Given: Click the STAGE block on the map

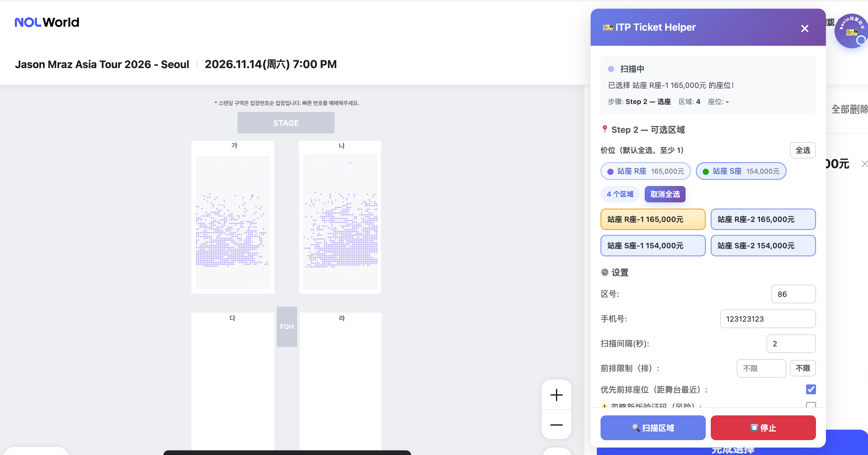Looking at the screenshot, I should (x=286, y=123).
